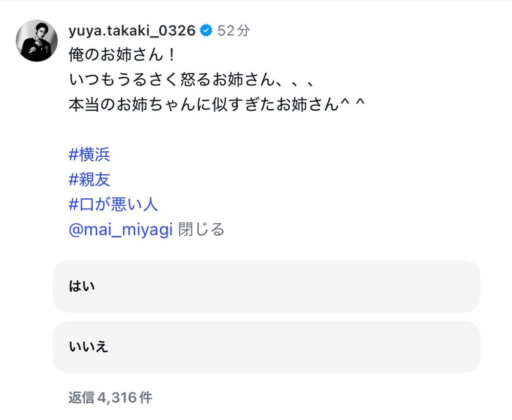Click the username yuya.takaki_0326

click(x=132, y=31)
